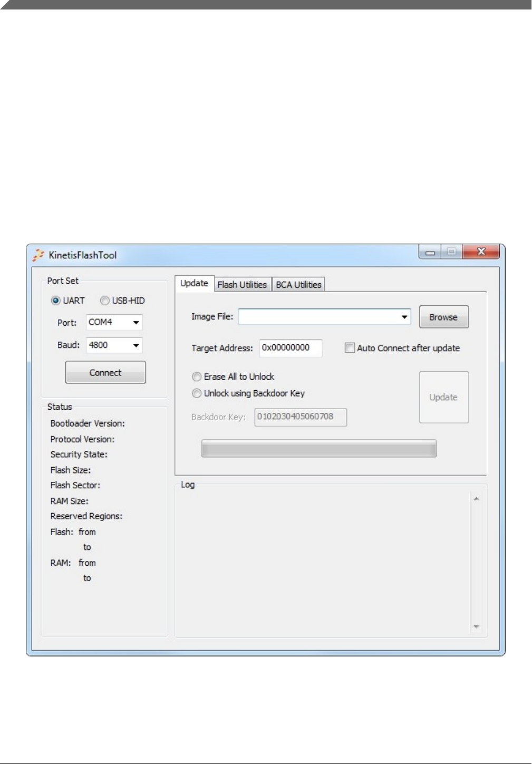The image size is (532, 764).
Task: Close the KinetisFlashTool window
Action: click(481, 252)
